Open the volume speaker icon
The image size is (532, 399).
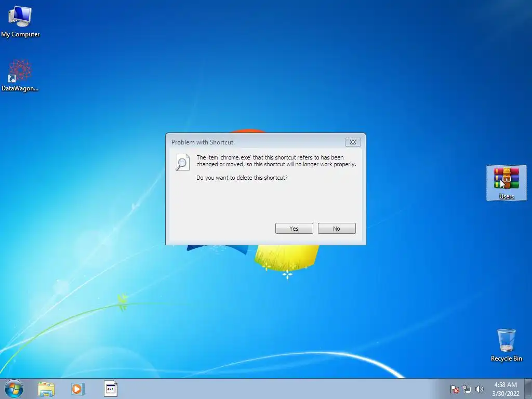click(479, 389)
